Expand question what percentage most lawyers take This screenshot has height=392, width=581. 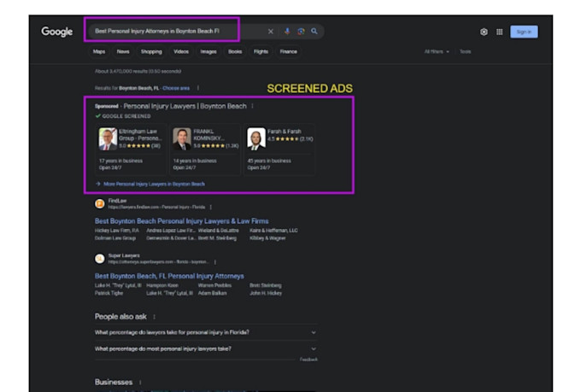pyautogui.click(x=206, y=348)
